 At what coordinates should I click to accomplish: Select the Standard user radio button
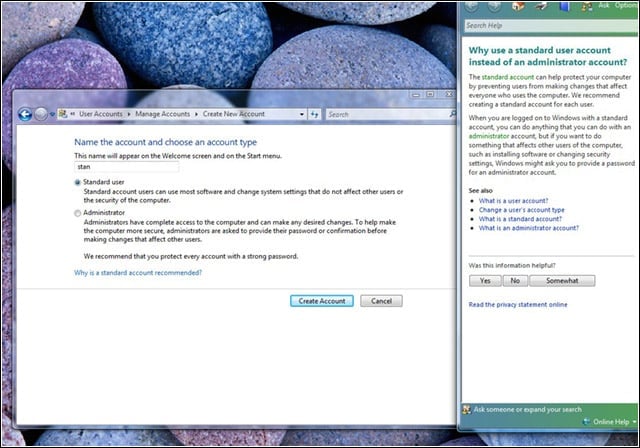point(78,182)
